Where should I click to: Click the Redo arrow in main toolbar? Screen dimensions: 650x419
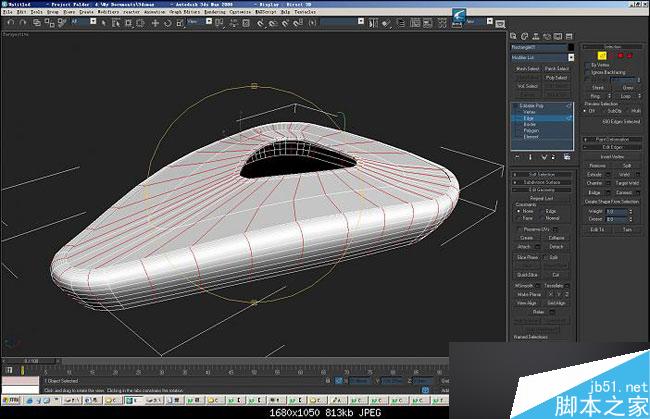23,23
